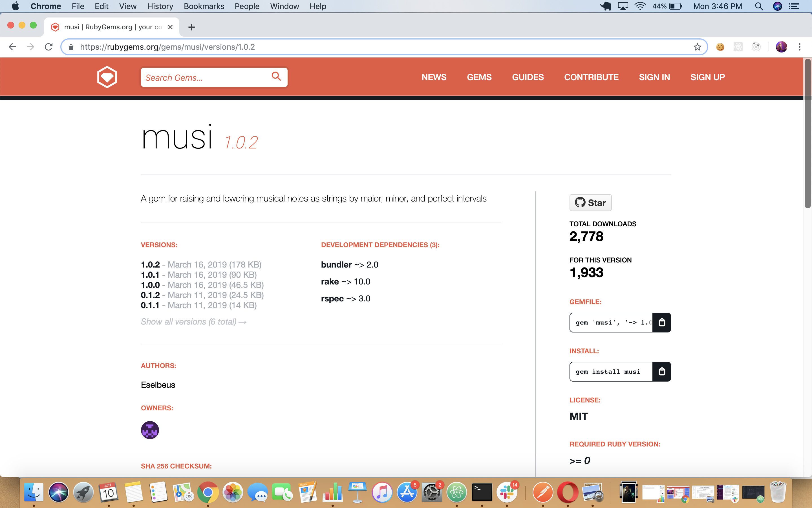This screenshot has height=508, width=812.
Task: Open App Store in the dock
Action: (x=407, y=492)
